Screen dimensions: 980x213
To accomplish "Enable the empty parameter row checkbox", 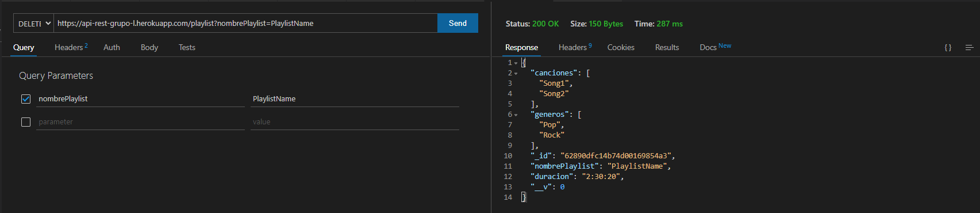I will 26,122.
